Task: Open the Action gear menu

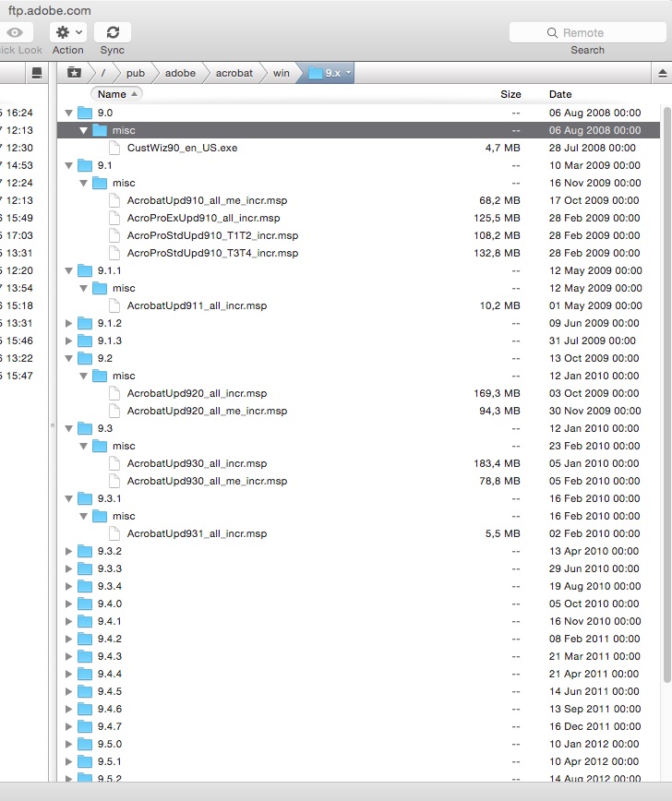Action: pos(68,32)
